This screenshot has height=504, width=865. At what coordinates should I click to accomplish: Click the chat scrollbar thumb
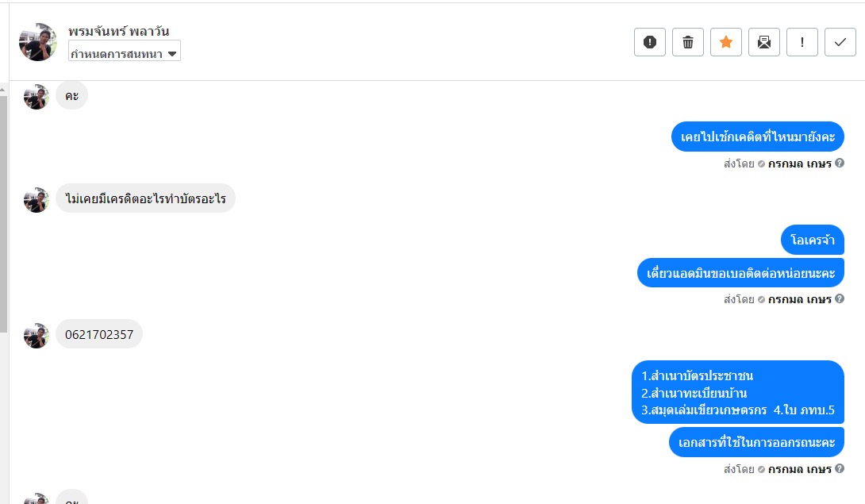click(3, 206)
